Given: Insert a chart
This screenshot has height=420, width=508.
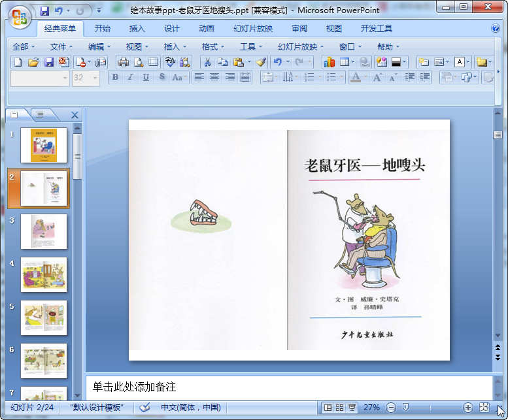Looking at the screenshot, I should (329, 62).
